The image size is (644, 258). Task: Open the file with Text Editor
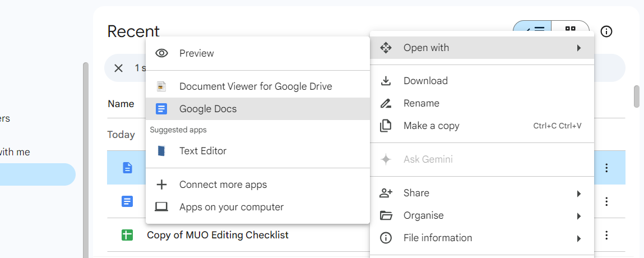tap(257, 151)
